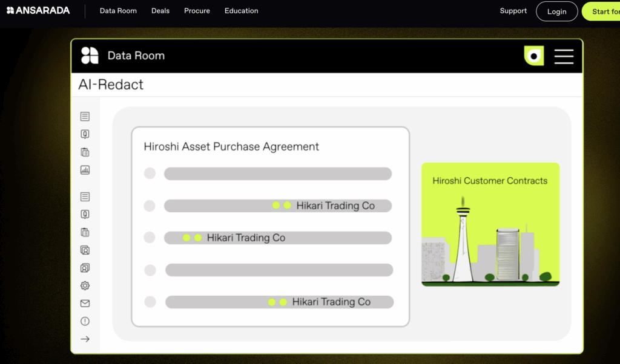The width and height of the screenshot is (620, 364).
Task: Open the hamburger menu in Data Room
Action: (564, 56)
